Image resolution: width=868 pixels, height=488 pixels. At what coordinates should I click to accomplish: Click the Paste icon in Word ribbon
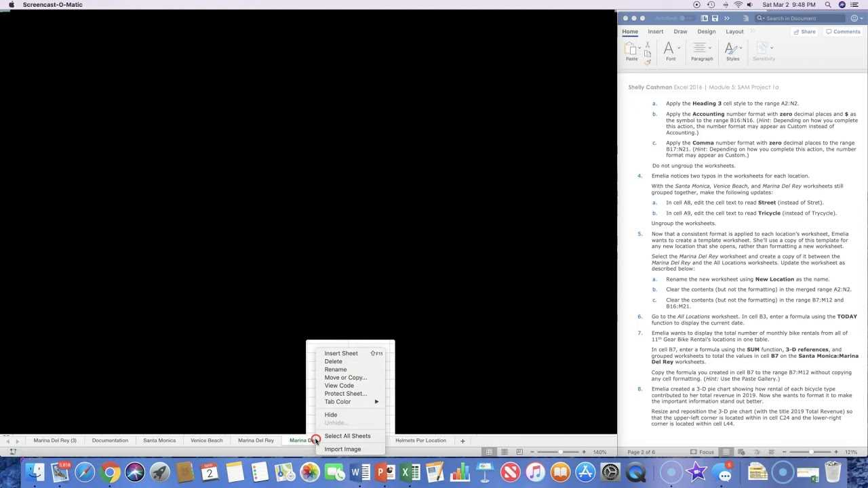coord(630,49)
